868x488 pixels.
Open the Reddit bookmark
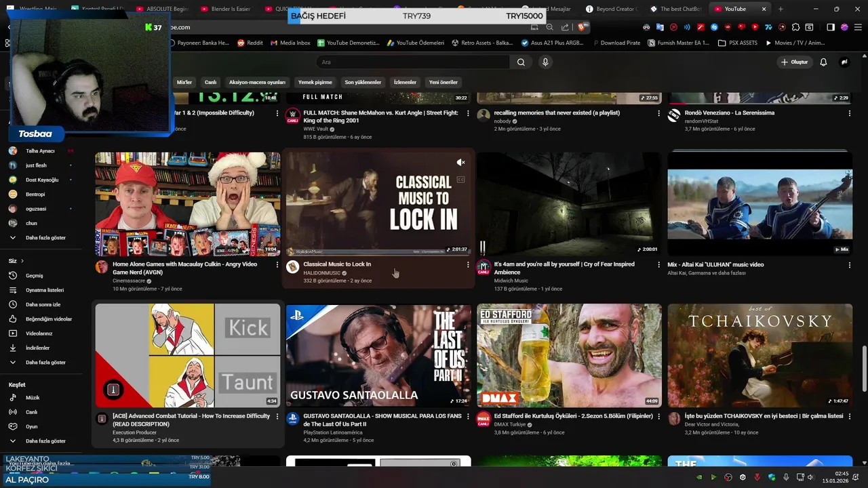tap(250, 43)
